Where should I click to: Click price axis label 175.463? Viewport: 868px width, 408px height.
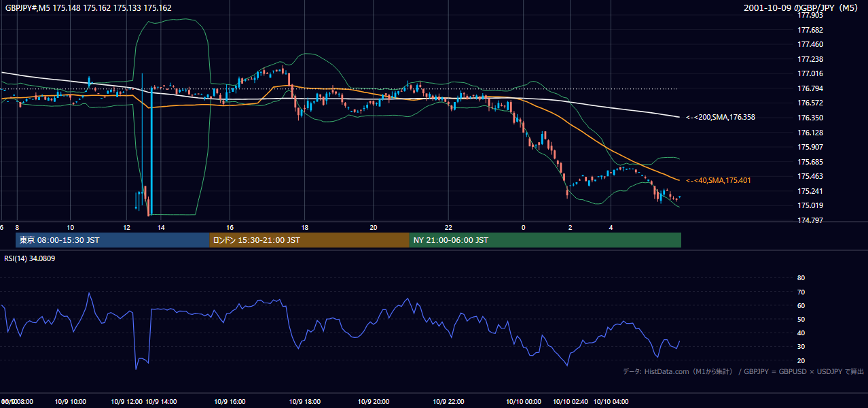click(x=810, y=176)
